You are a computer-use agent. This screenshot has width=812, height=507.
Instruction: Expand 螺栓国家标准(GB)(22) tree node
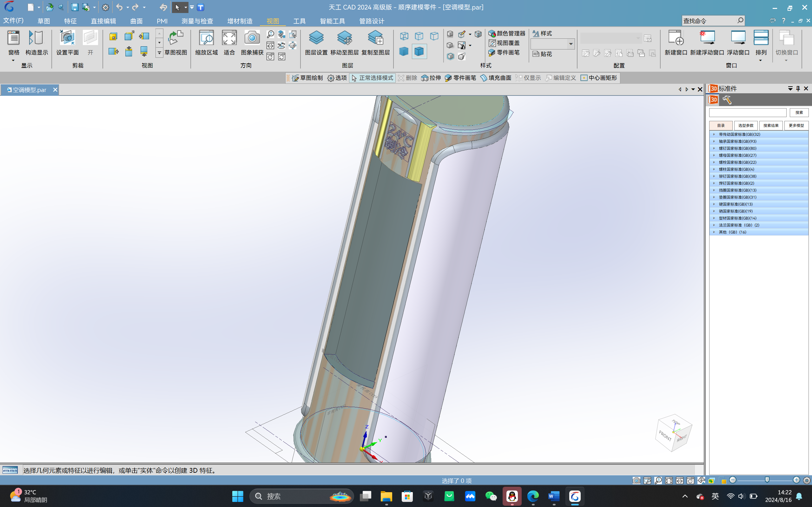pyautogui.click(x=714, y=162)
